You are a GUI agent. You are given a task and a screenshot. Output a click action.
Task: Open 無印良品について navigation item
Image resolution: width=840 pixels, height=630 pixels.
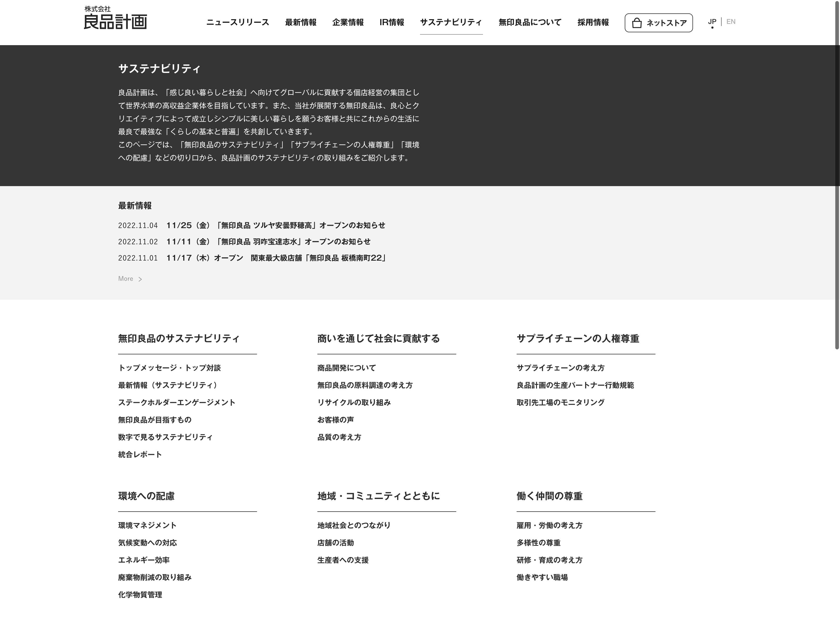[530, 22]
